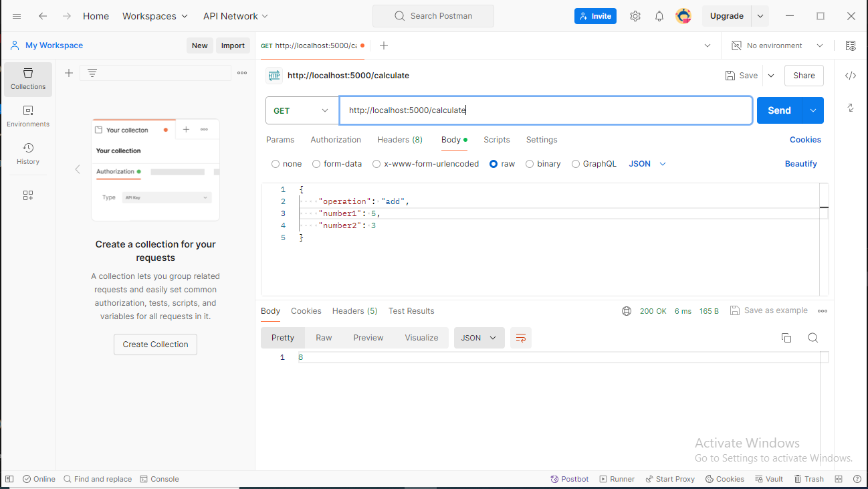Click the related requests icon in the right sidebar
This screenshot has width=868, height=489.
pyautogui.click(x=851, y=108)
